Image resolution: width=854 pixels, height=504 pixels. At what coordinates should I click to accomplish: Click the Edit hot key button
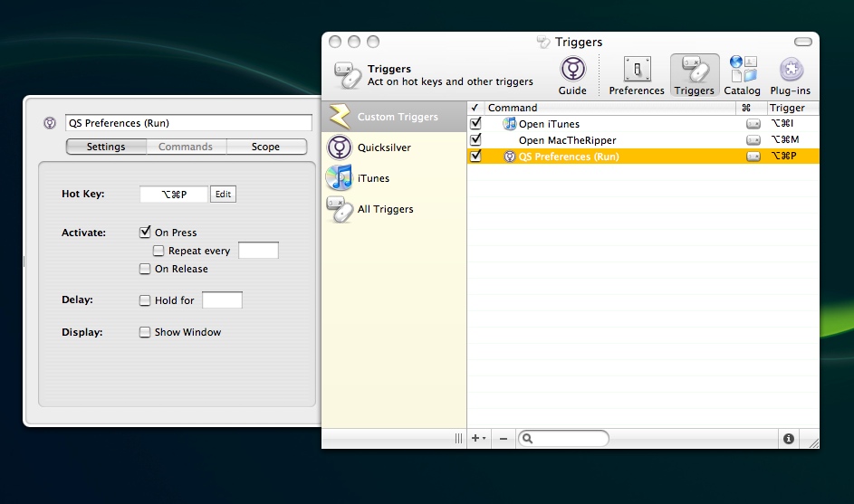pos(224,195)
